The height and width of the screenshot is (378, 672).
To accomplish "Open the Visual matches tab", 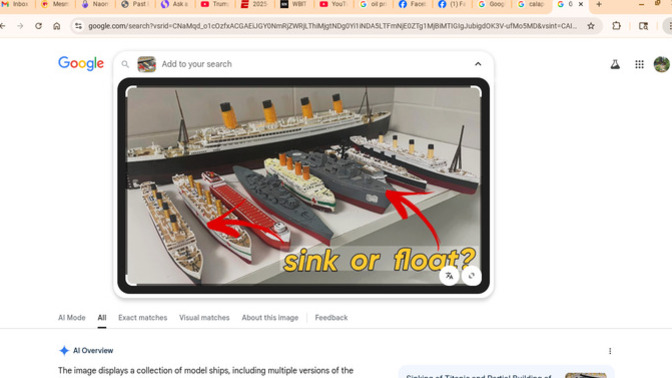I will [x=204, y=318].
